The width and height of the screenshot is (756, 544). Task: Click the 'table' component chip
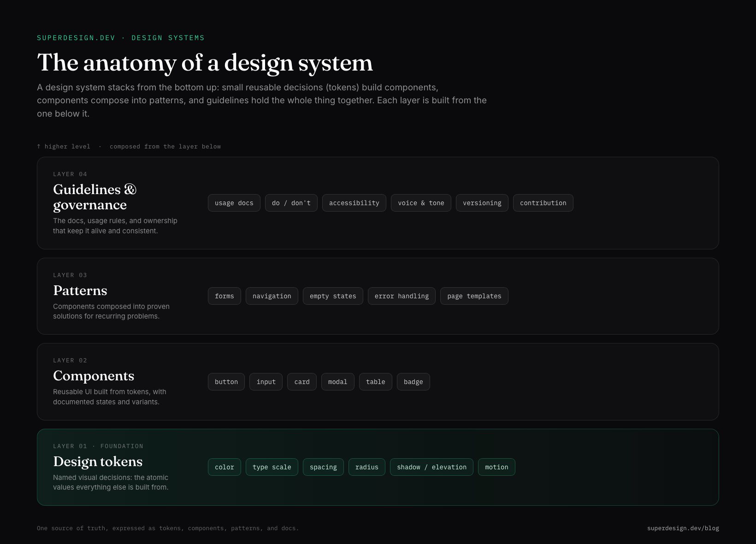click(376, 382)
